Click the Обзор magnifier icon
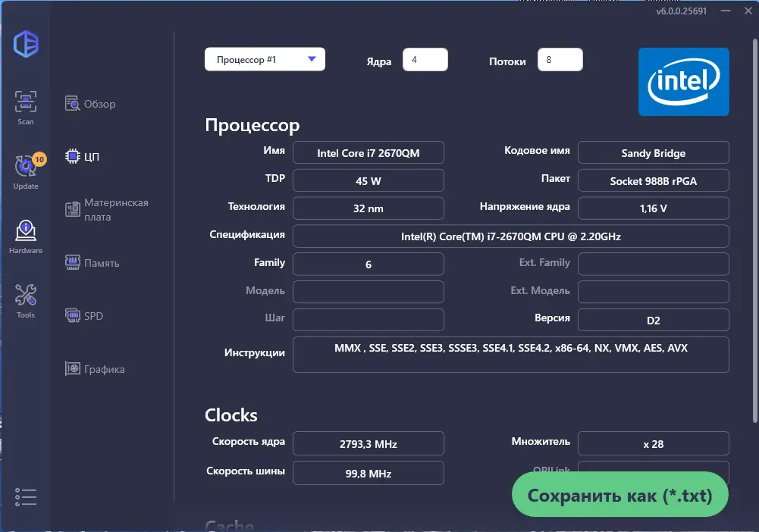Image resolution: width=759 pixels, height=532 pixels. 73,104
